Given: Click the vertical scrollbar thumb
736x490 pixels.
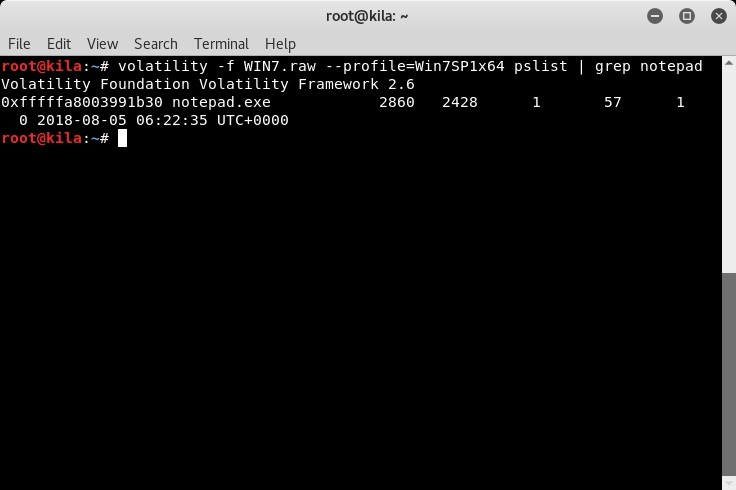Looking at the screenshot, I should (x=729, y=374).
